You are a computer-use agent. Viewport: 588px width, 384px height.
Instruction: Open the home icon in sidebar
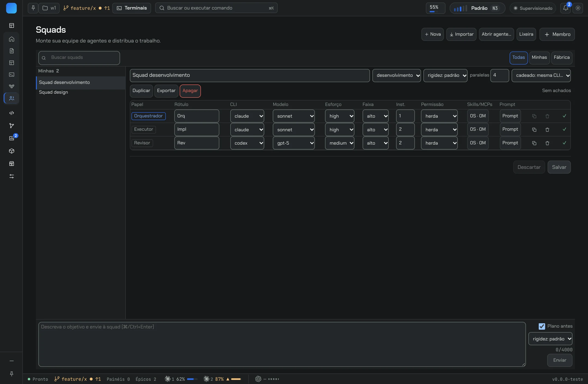tap(11, 39)
